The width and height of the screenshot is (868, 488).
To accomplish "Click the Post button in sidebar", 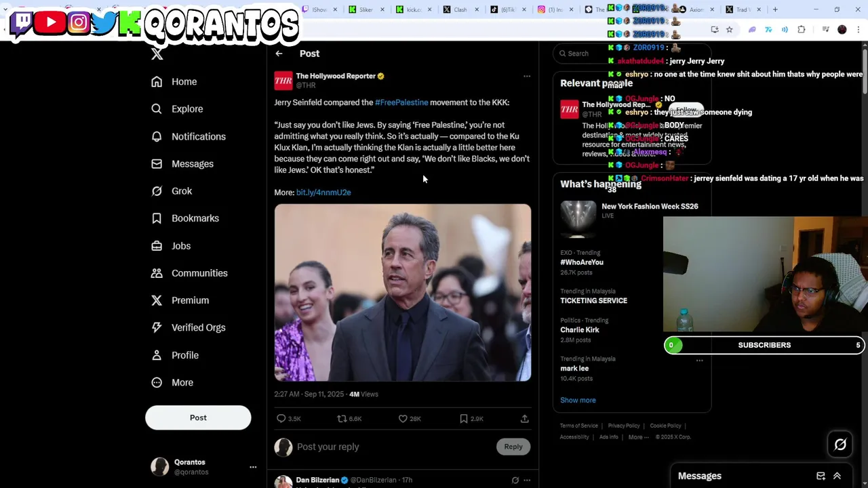I will click(198, 418).
